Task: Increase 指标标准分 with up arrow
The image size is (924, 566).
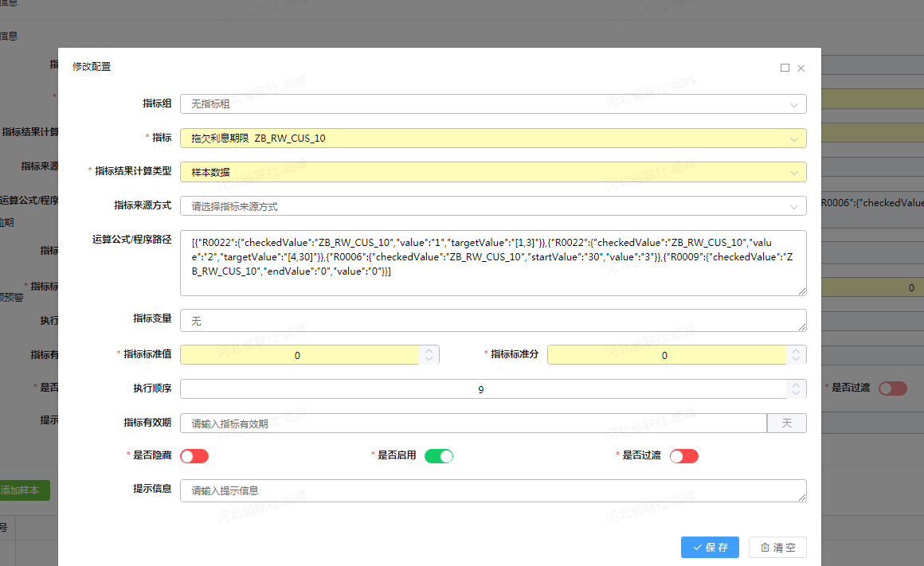Action: (796, 349)
